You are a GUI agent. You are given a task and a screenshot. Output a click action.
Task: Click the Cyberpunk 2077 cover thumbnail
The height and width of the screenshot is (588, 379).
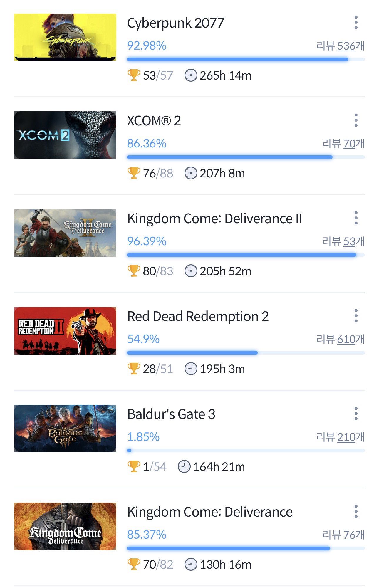click(65, 37)
